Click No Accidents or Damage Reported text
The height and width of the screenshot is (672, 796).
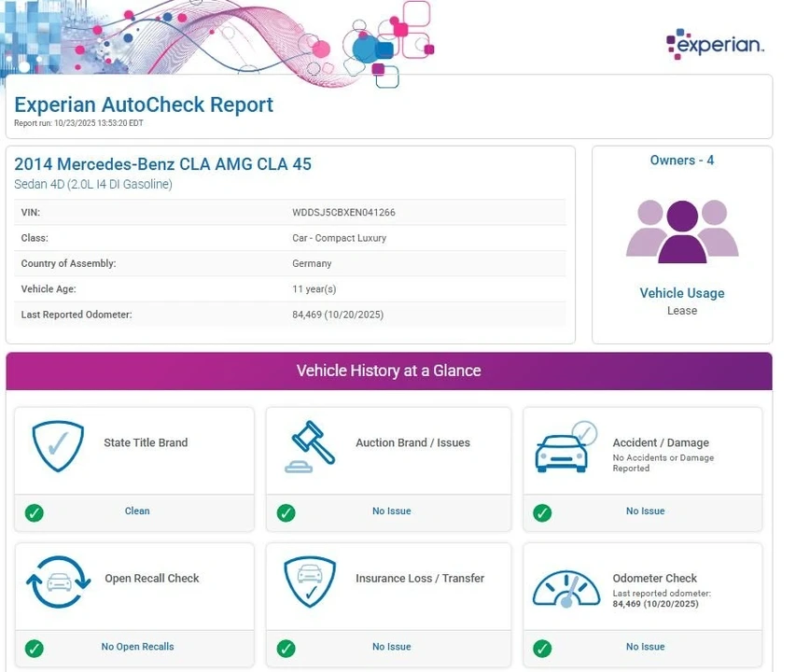click(663, 463)
